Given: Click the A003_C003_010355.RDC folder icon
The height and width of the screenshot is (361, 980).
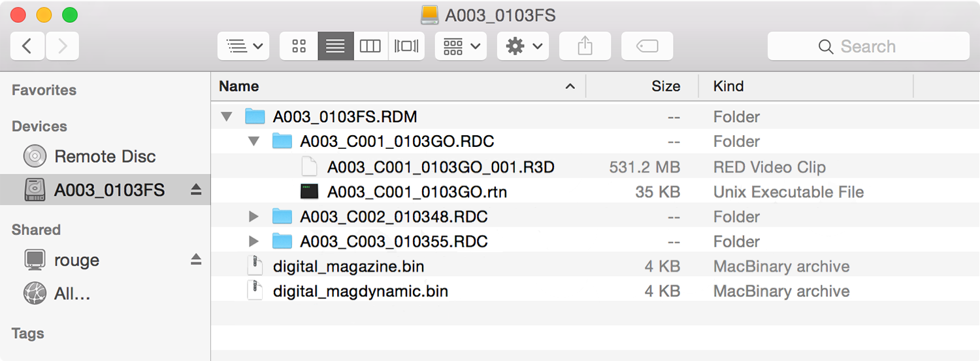Looking at the screenshot, I should 282,242.
